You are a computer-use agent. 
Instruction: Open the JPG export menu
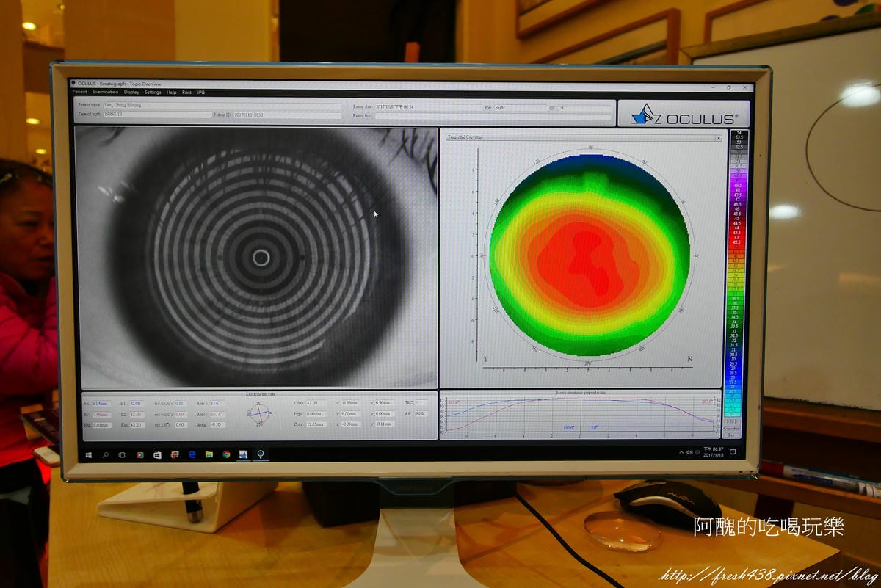[200, 92]
